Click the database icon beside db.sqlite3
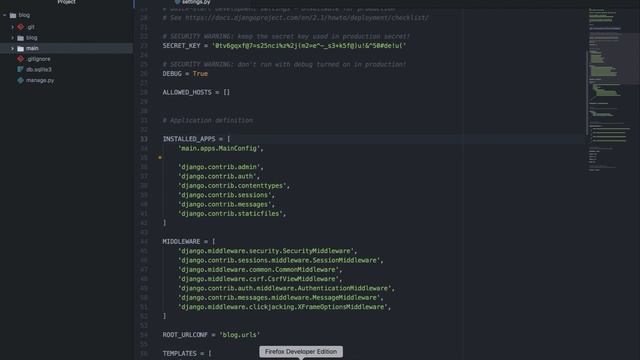This screenshot has width=640, height=360. pos(20,69)
